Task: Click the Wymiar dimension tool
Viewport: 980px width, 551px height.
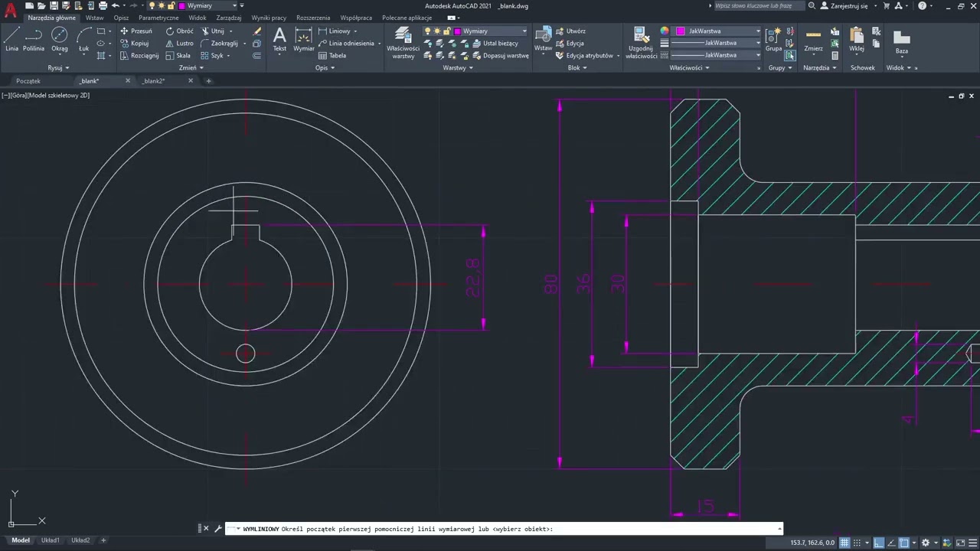Action: pos(304,40)
